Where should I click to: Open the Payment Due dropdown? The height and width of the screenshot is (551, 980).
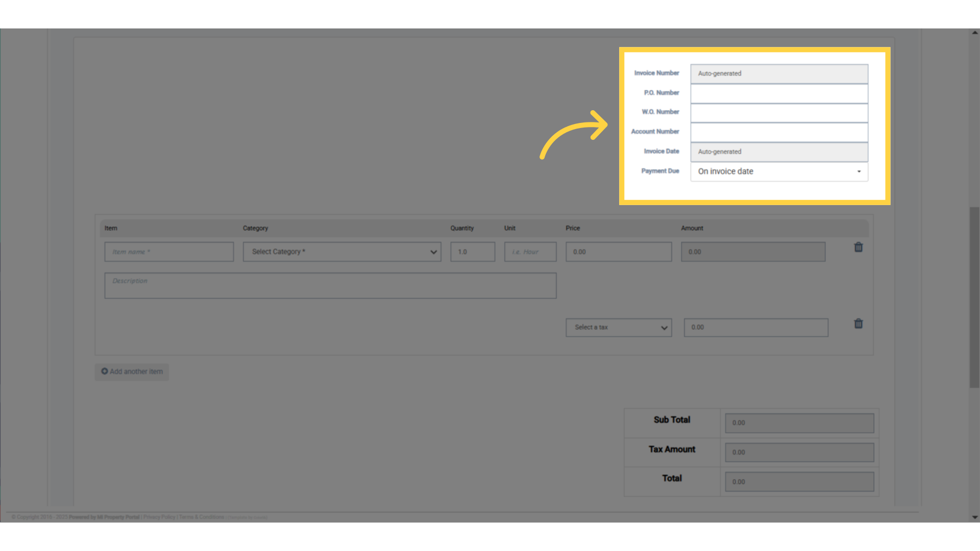(x=779, y=171)
